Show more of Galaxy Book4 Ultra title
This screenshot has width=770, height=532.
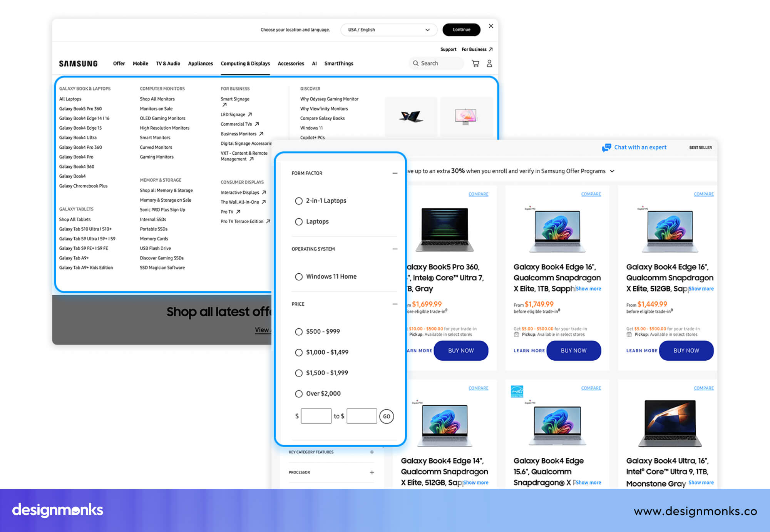coord(701,483)
